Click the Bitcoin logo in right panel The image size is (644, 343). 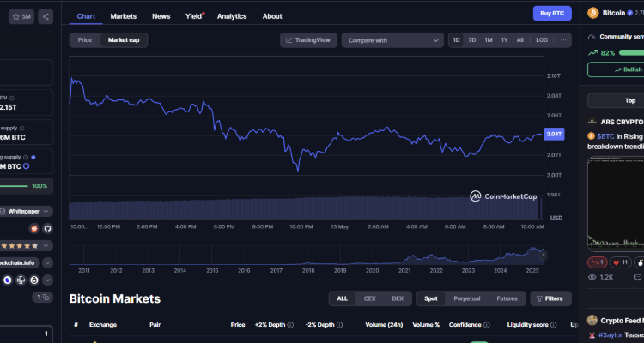pyautogui.click(x=593, y=13)
